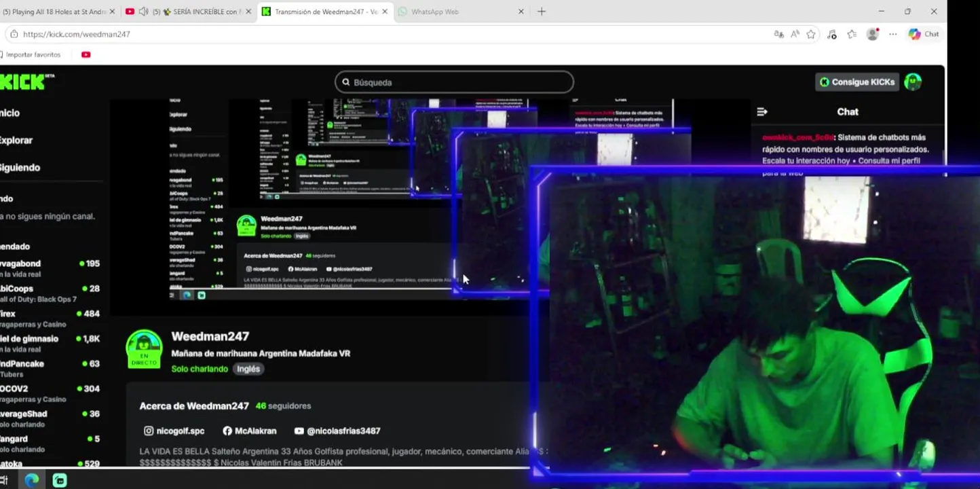Screen dimensions: 980x489
Task: Open the verageShad channel with 36 viewers
Action: click(x=50, y=419)
